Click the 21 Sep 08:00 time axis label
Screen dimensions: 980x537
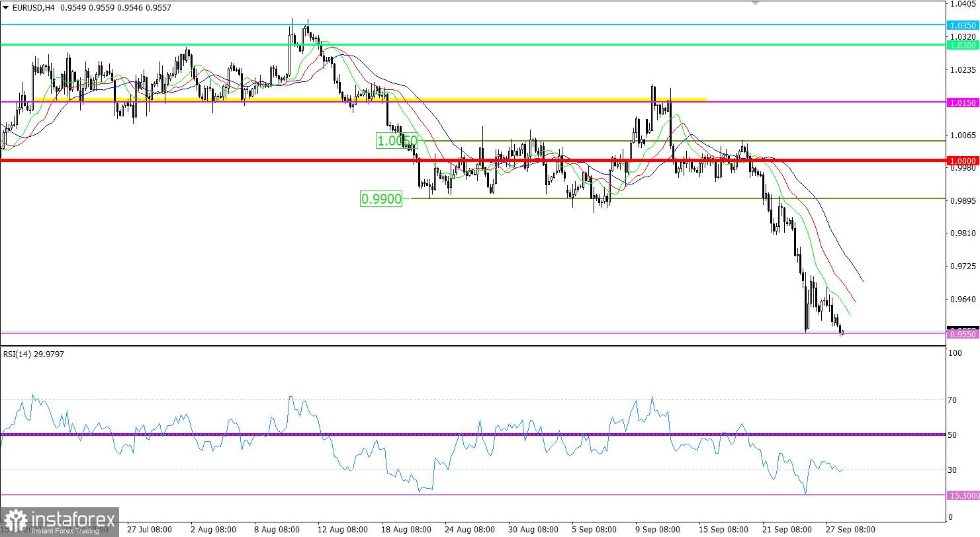pos(787,530)
